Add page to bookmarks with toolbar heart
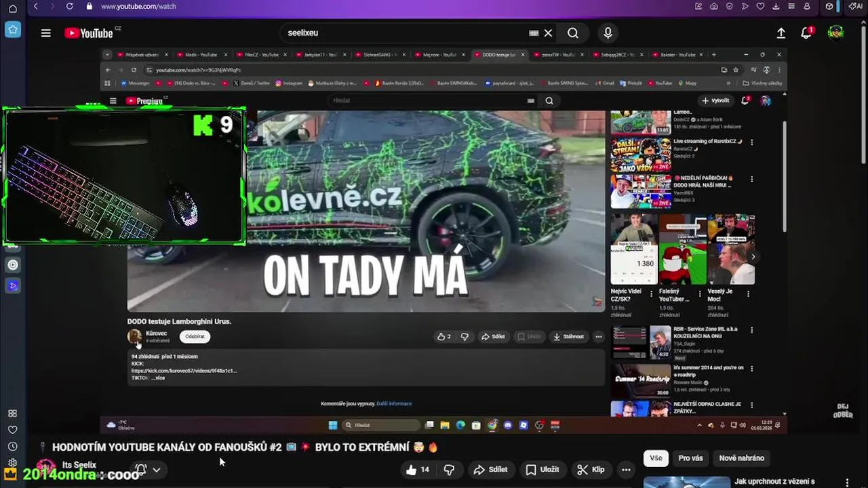Viewport: 868px width, 488px height. [x=760, y=6]
